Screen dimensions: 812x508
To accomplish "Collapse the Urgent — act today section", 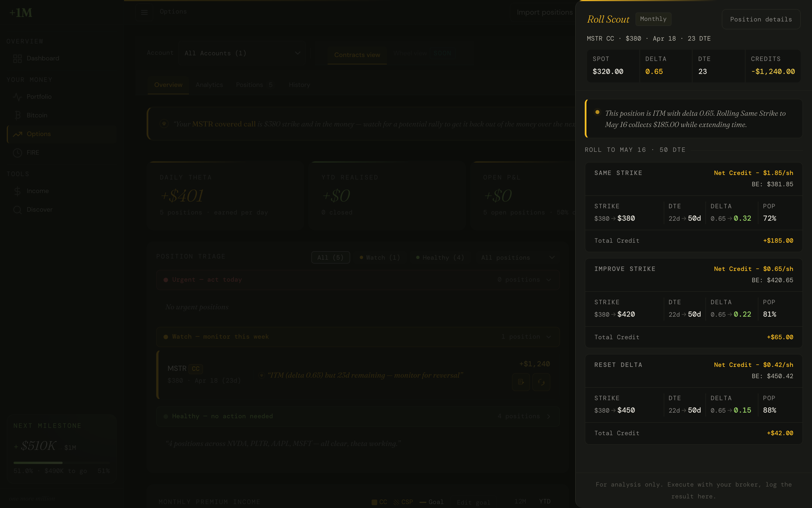I will pyautogui.click(x=358, y=280).
